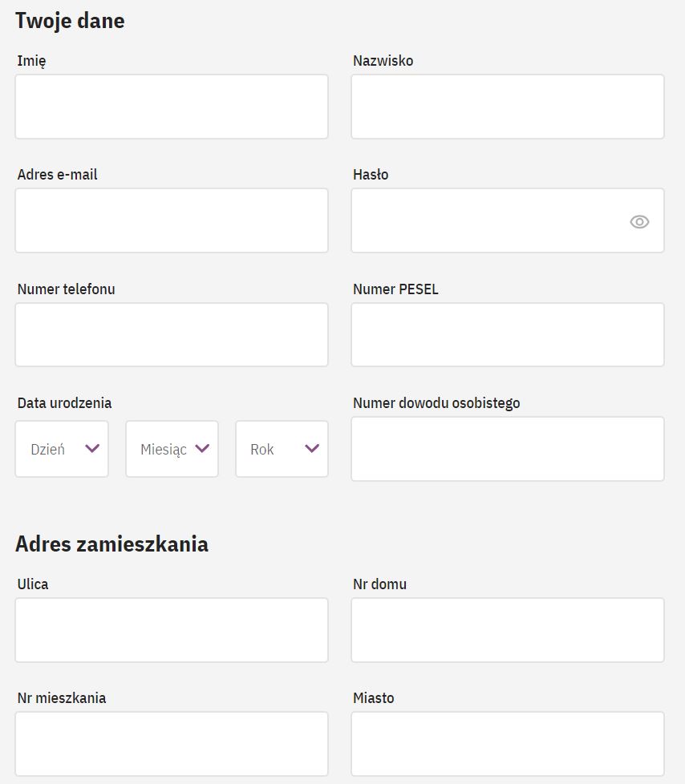Click the Ulica street input field
This screenshot has height=784, width=685.
pyautogui.click(x=172, y=630)
